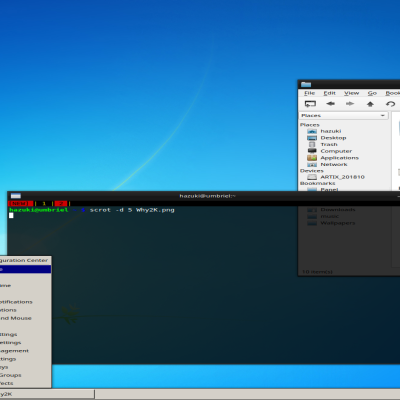Image resolution: width=400 pixels, height=400 pixels.
Task: Click the terminal title hazuki@umbriel:~
Action: 207,196
